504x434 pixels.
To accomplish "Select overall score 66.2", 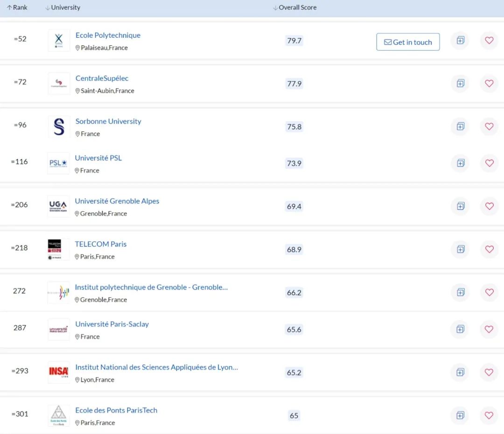I will coord(294,292).
